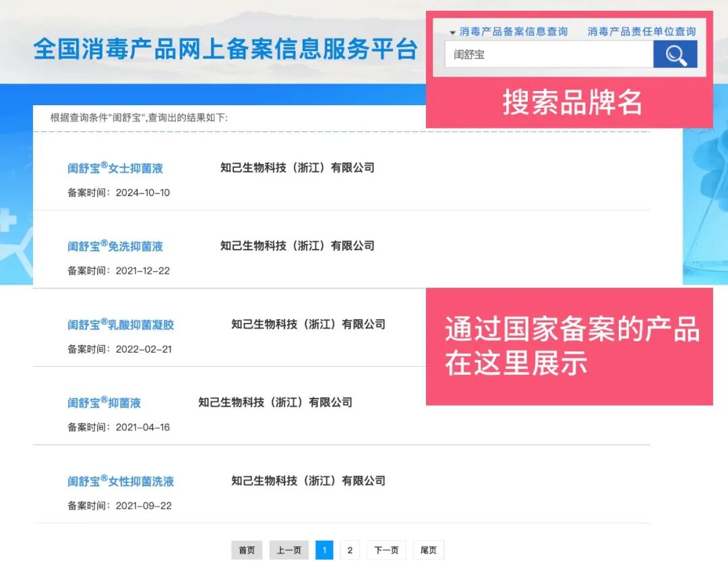Click the 上一页 pagination button
This screenshot has width=728, height=588.
pyautogui.click(x=289, y=550)
